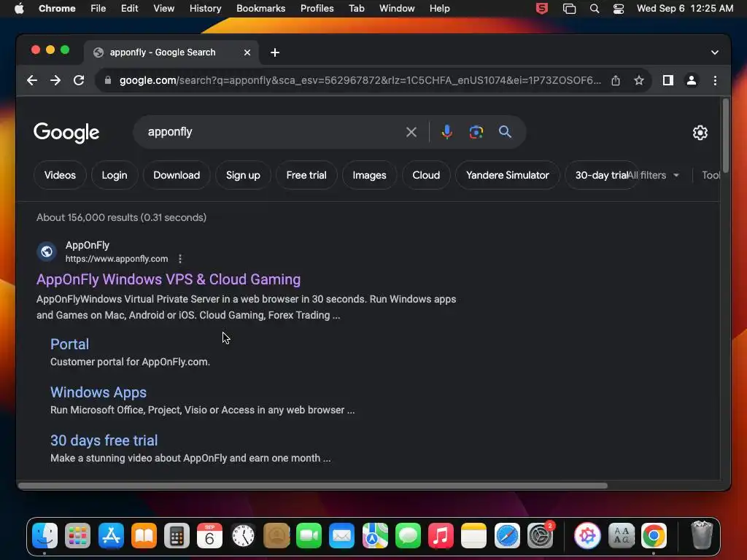Open Chrome's side panel
Image resolution: width=747 pixels, height=560 pixels.
(668, 80)
